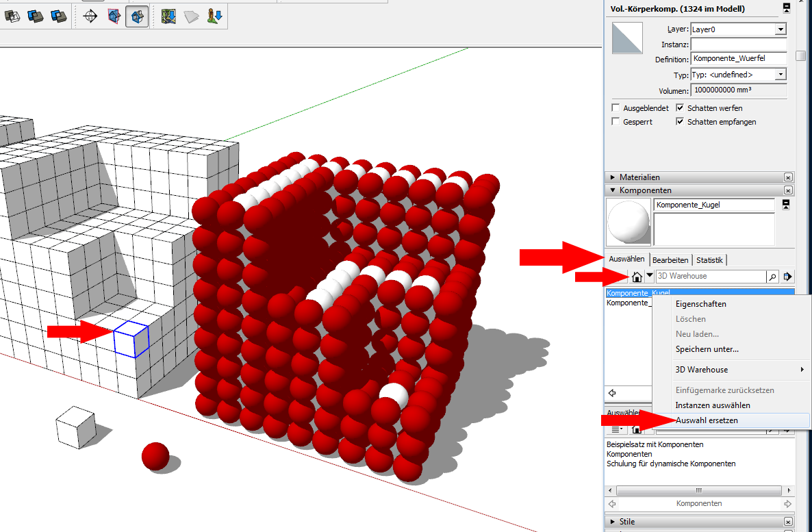The image size is (812, 532).
Task: Click the Add Location map icon
Action: (x=169, y=17)
